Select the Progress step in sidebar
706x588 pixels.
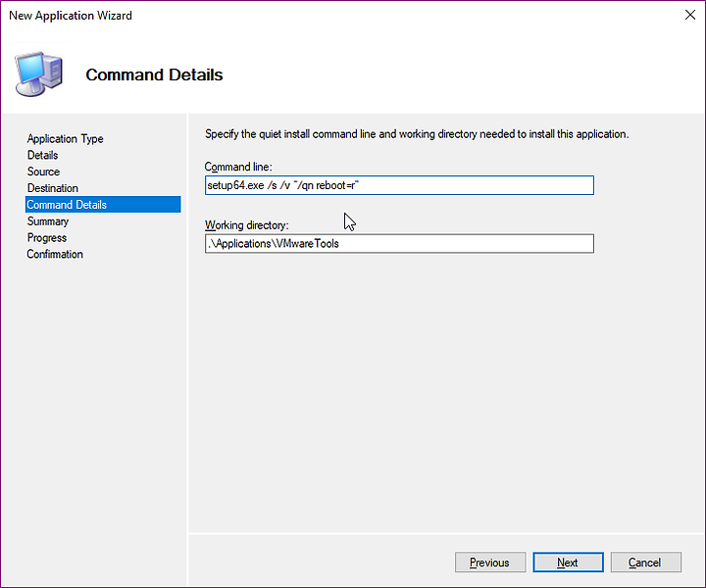[x=47, y=237]
